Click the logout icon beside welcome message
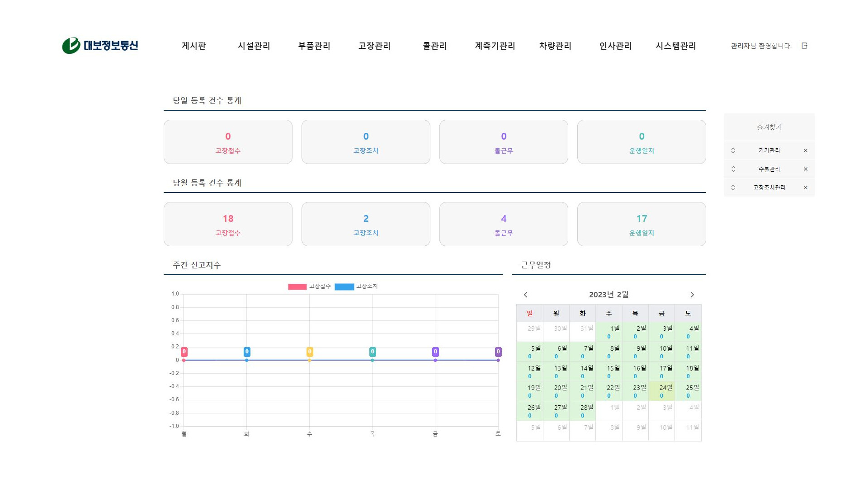The width and height of the screenshot is (868, 488). 804,46
